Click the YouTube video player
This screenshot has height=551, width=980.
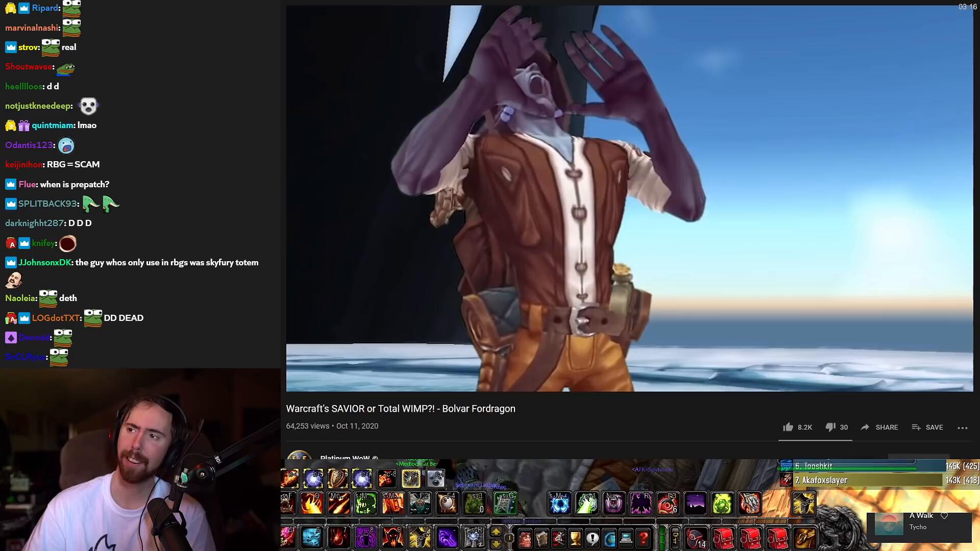pos(629,198)
